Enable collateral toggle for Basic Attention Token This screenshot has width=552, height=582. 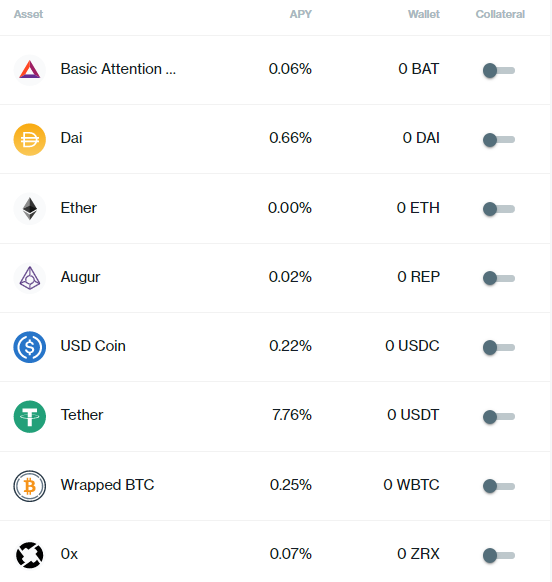(499, 70)
